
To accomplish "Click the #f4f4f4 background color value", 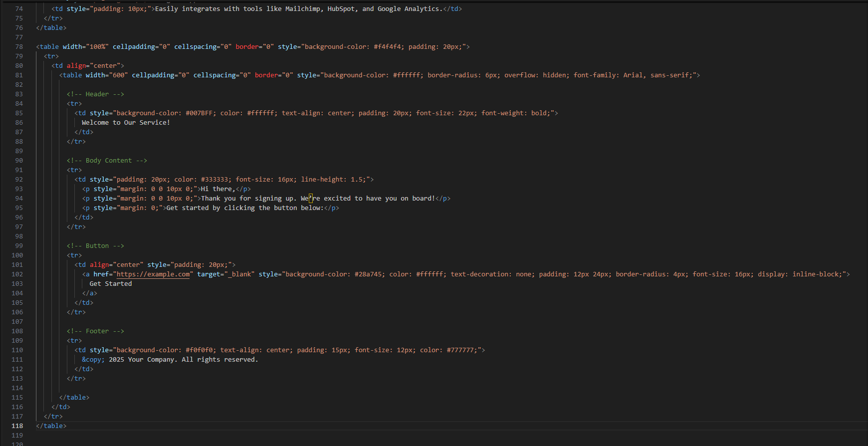I will [389, 47].
